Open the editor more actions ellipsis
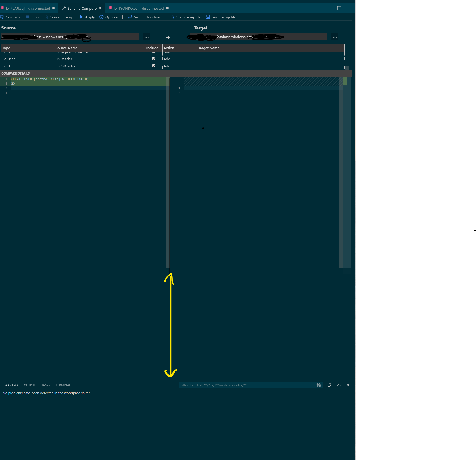The height and width of the screenshot is (460, 476). tap(348, 8)
